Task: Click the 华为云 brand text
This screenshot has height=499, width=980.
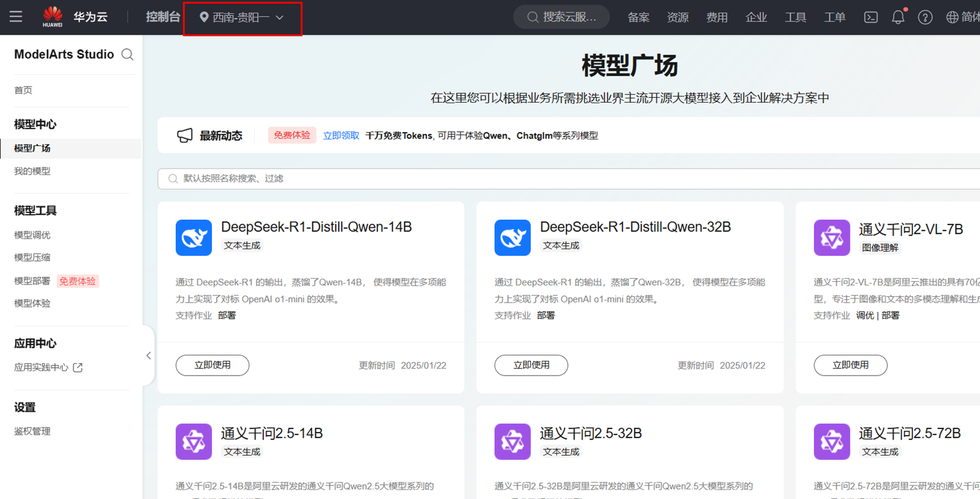Action: tap(90, 17)
